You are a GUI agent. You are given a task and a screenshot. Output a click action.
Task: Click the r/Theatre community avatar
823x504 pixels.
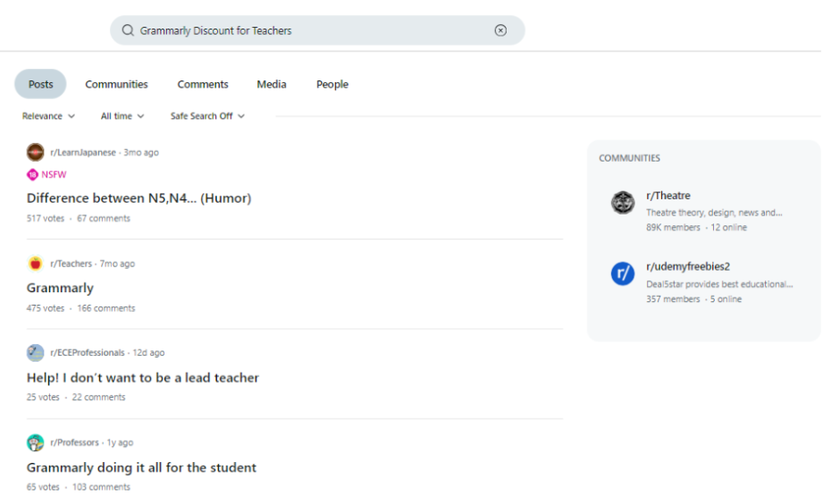click(x=623, y=203)
